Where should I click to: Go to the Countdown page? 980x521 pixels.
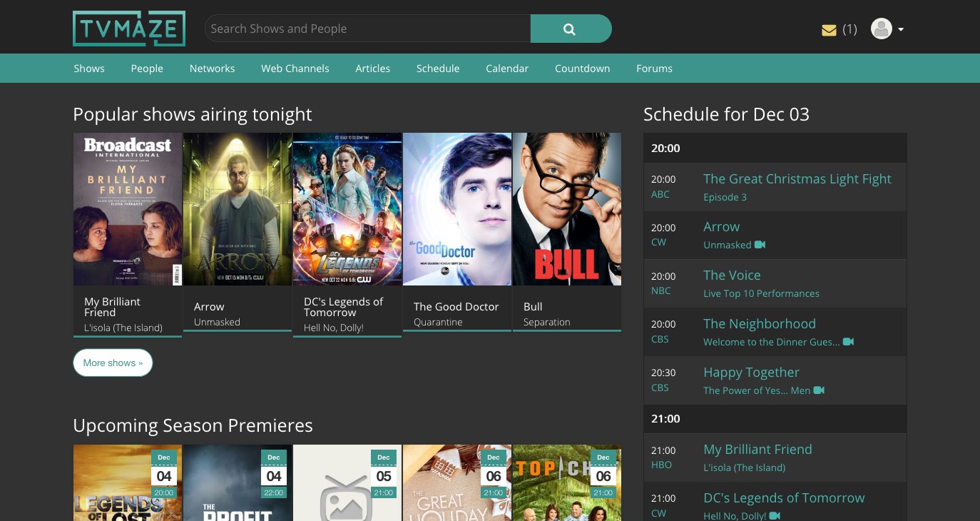click(x=582, y=69)
